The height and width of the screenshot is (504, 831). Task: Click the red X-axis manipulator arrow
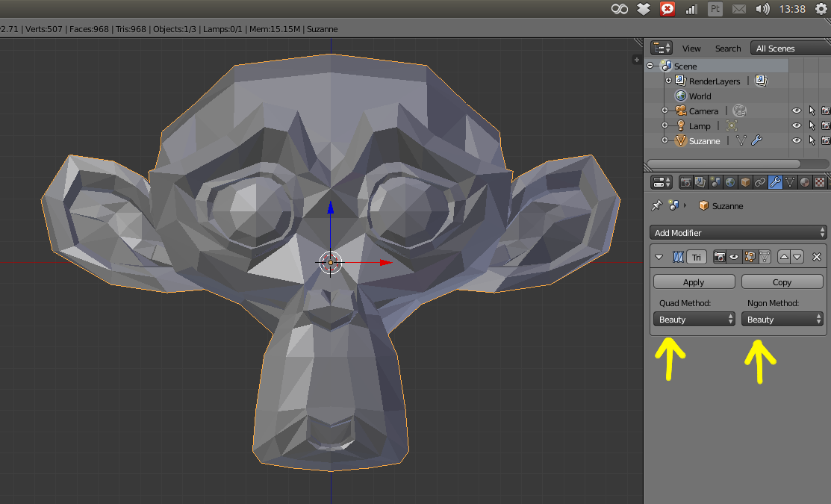[x=386, y=262]
